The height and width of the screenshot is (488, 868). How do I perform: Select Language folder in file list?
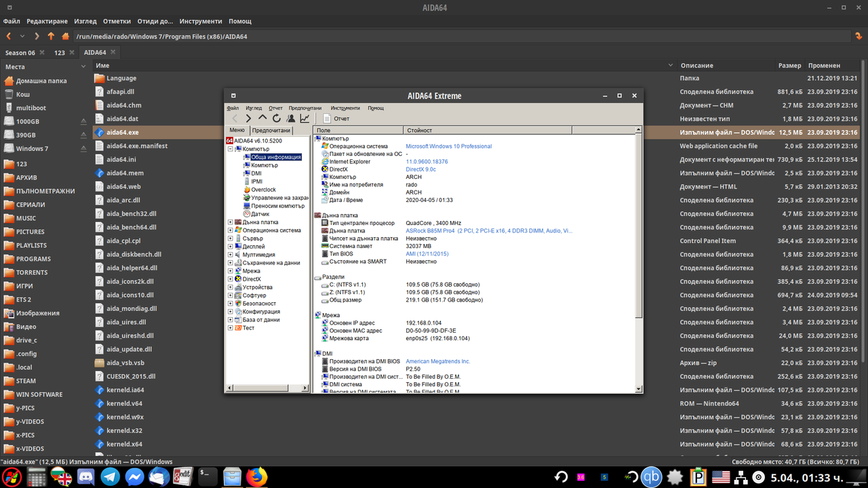pos(121,78)
